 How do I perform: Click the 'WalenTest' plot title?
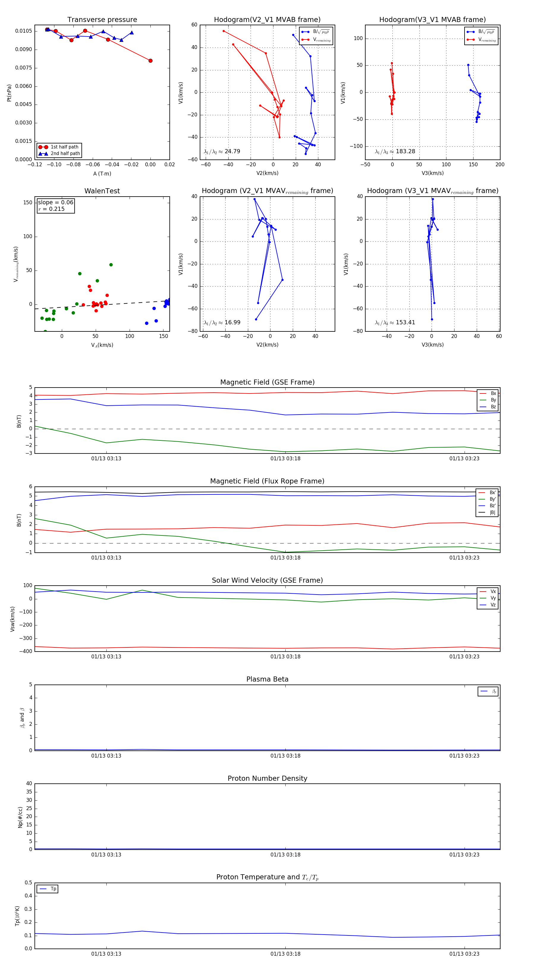point(102,191)
